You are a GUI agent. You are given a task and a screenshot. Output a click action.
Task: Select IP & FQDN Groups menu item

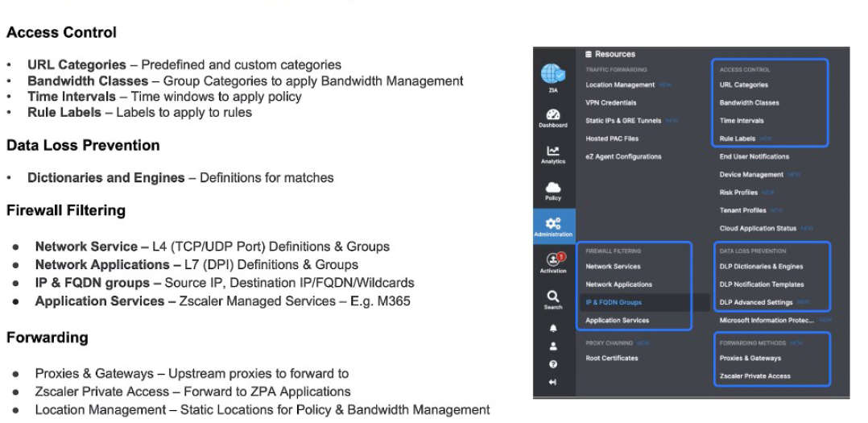613,302
